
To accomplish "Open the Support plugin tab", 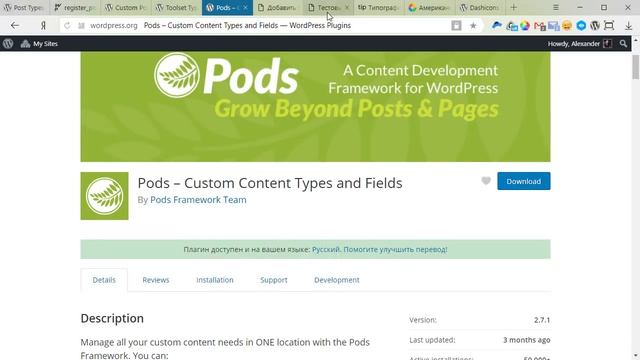I will pyautogui.click(x=274, y=280).
